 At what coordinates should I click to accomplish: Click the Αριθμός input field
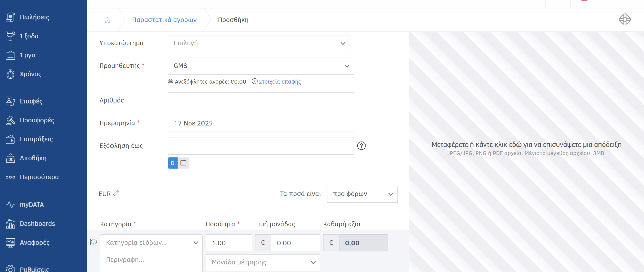(x=260, y=101)
